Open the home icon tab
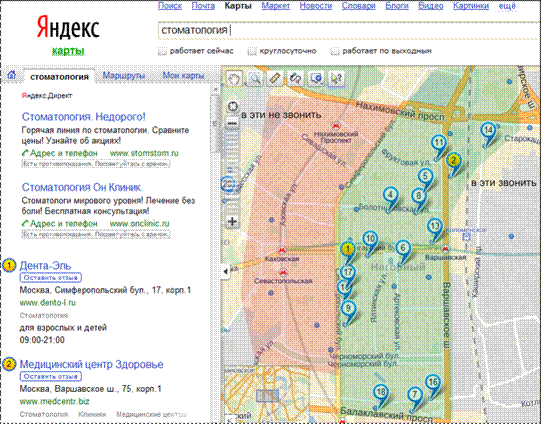The width and height of the screenshot is (541, 424). 12,75
